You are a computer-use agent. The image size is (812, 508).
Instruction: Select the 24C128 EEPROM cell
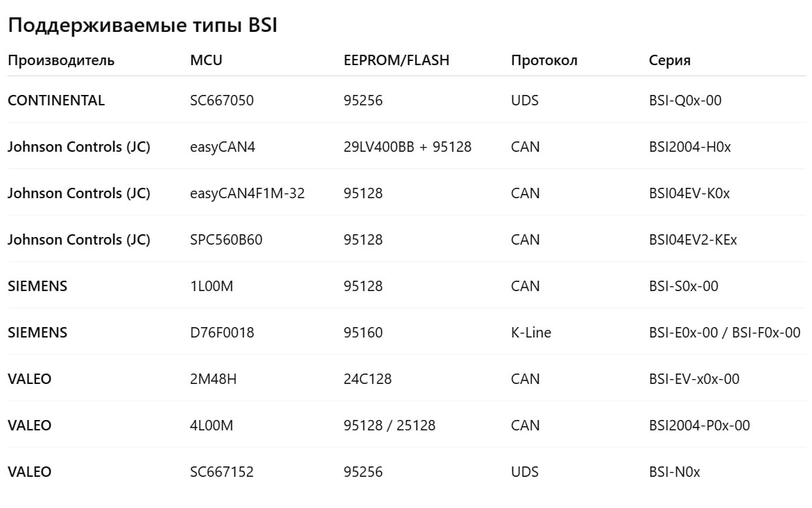368,379
